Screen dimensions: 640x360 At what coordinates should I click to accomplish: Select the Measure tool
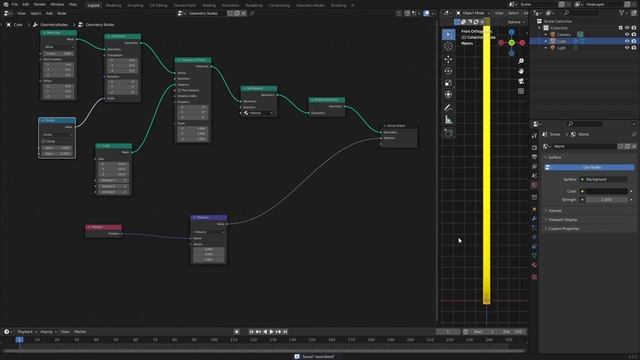[x=448, y=120]
